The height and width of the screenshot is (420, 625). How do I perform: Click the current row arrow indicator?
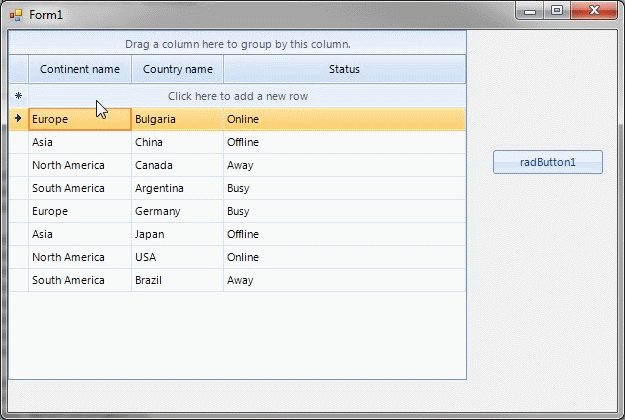(18, 119)
